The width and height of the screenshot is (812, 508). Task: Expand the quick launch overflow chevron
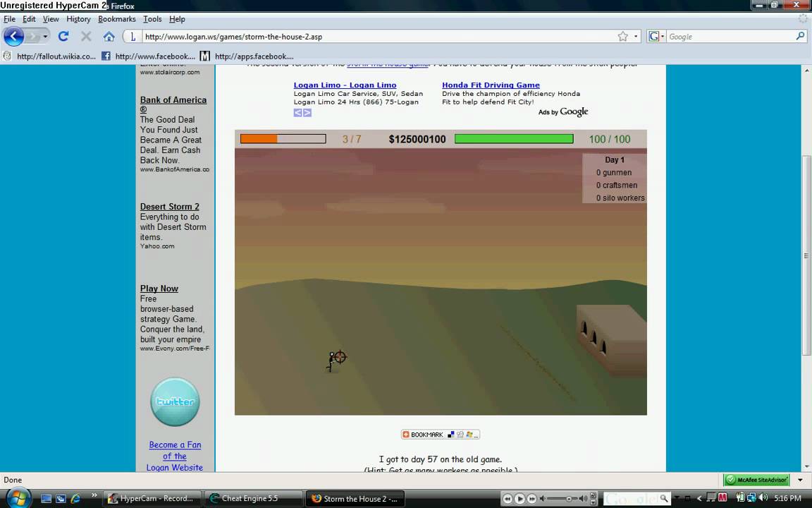(94, 496)
